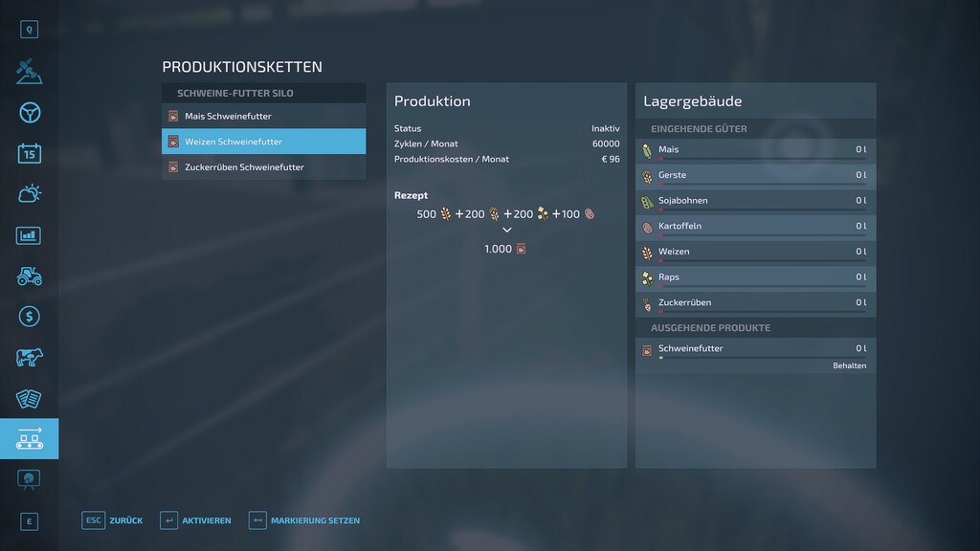
Task: Click the Schweinefutter output product icon
Action: click(647, 350)
